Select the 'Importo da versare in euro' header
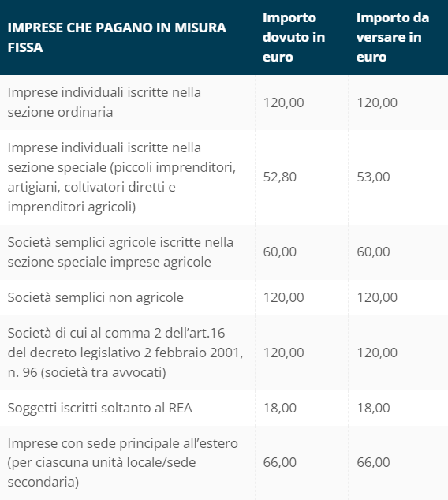 click(393, 37)
